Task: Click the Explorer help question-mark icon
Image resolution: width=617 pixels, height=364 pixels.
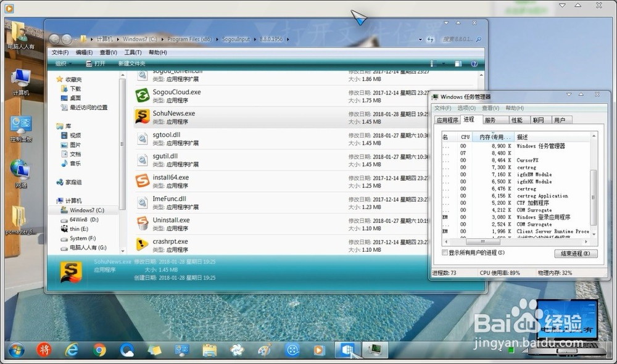Action: pos(474,64)
